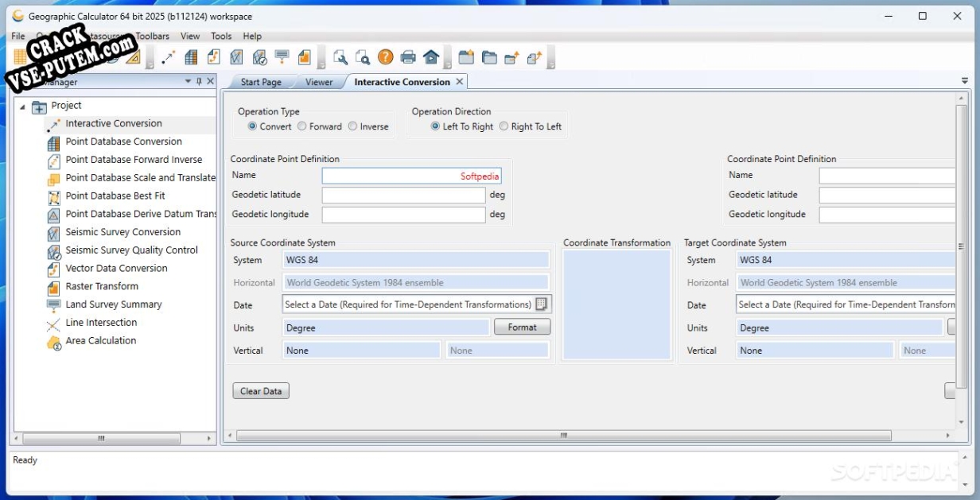
Task: Open the Manager panel options dropdown arrow
Action: point(189,81)
